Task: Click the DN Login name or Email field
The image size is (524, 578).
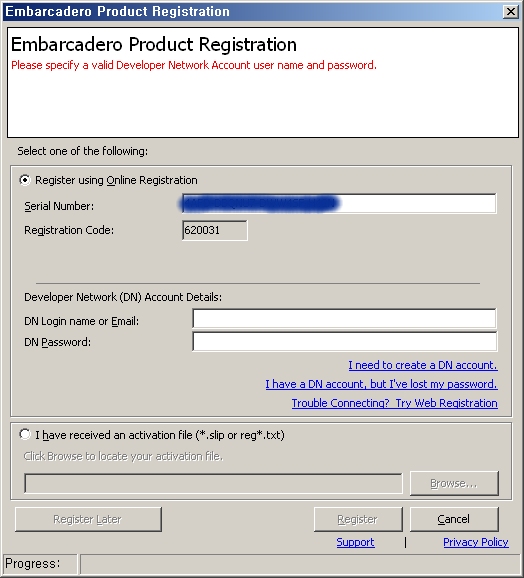Action: [x=344, y=318]
